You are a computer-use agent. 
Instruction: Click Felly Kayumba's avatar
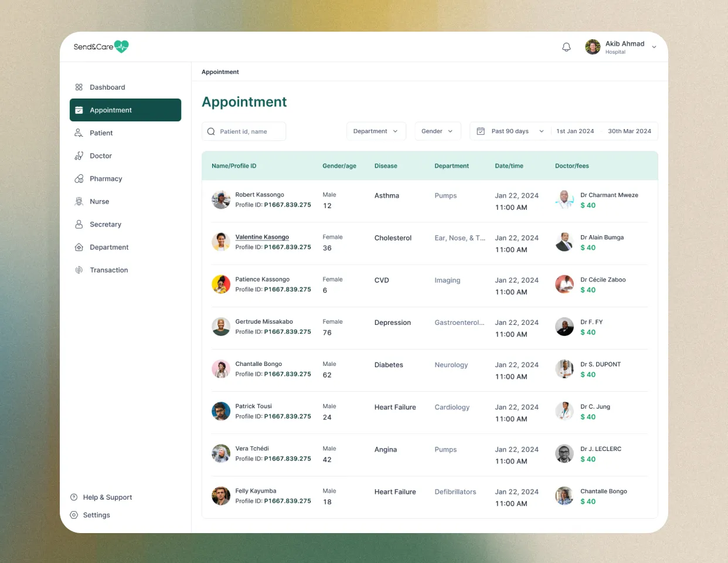(221, 496)
